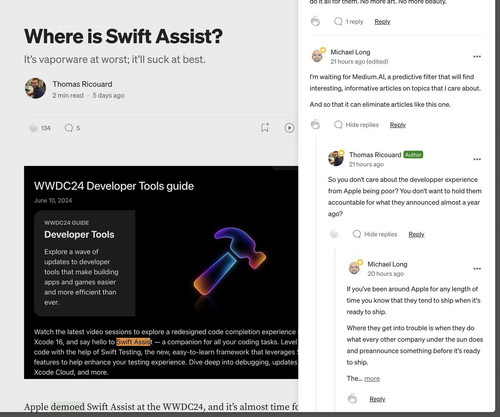
Task: Click the article title Where is Swift Assist?
Action: coord(123,36)
